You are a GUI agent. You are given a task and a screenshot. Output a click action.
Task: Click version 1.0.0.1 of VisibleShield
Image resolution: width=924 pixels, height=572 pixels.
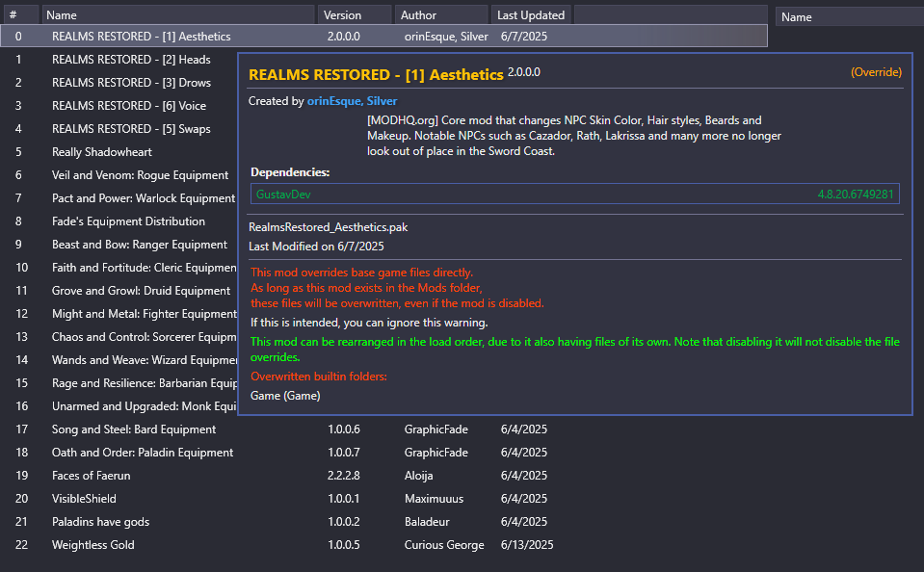pos(344,499)
